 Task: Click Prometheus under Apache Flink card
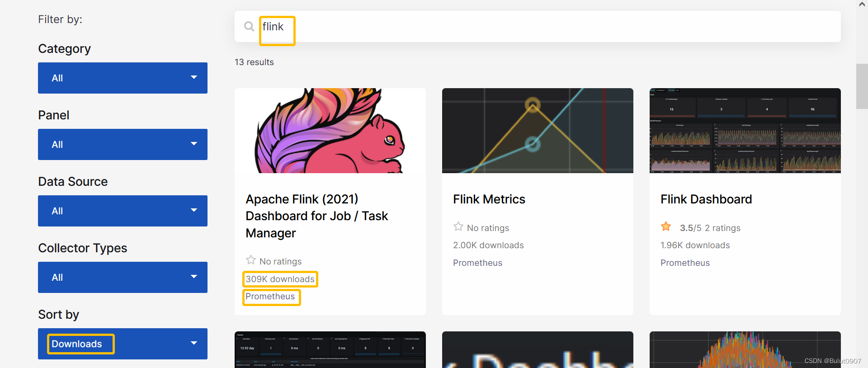[x=270, y=297]
